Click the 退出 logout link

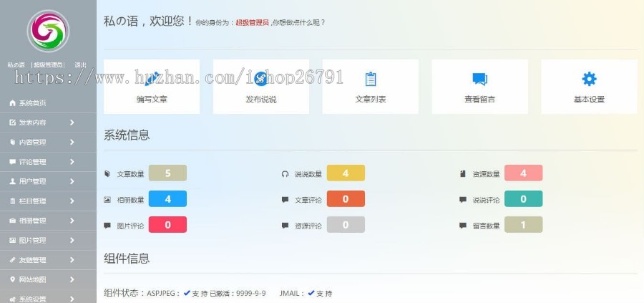[80, 65]
